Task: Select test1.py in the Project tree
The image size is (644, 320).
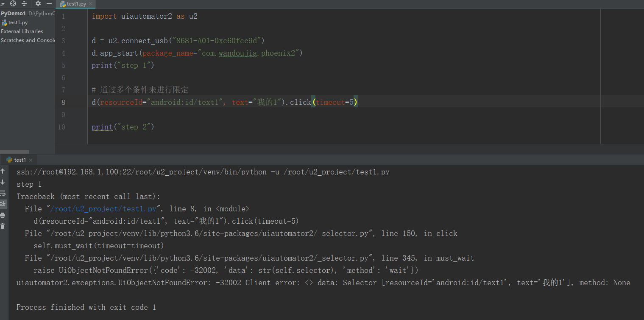Action: click(17, 22)
